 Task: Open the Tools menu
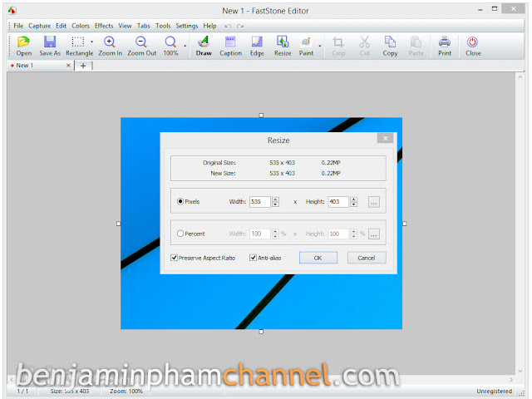pos(163,26)
